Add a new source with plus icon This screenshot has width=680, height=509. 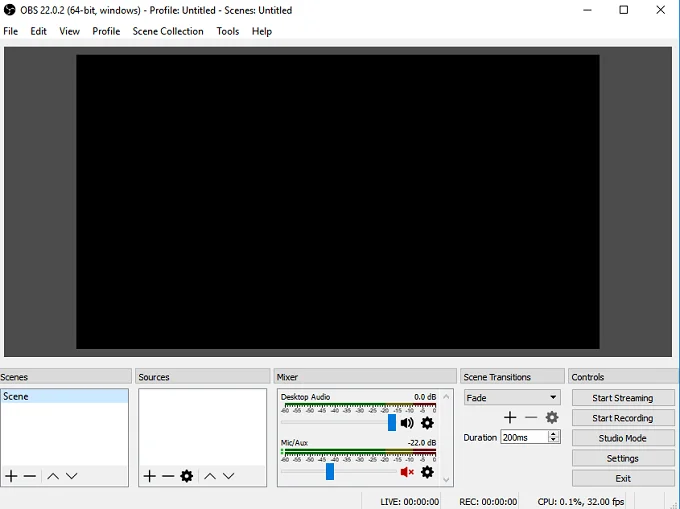click(149, 476)
